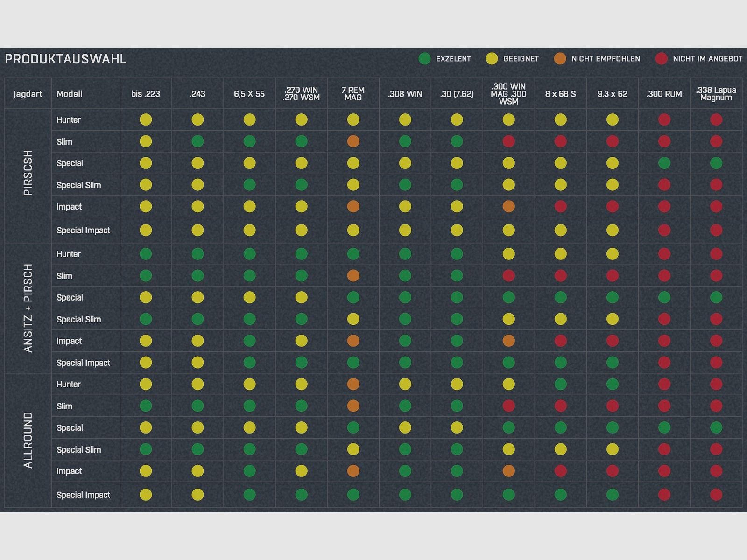Click the Produktauswahl heading
This screenshot has height=560, width=747.
click(65, 59)
